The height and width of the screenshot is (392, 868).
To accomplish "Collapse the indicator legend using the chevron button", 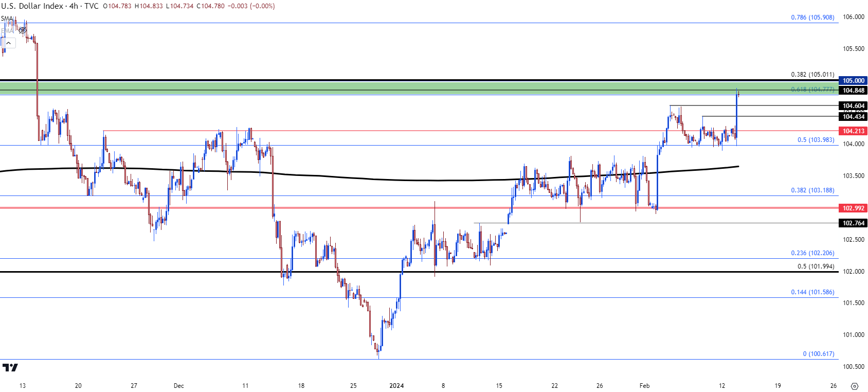I will click(8, 43).
